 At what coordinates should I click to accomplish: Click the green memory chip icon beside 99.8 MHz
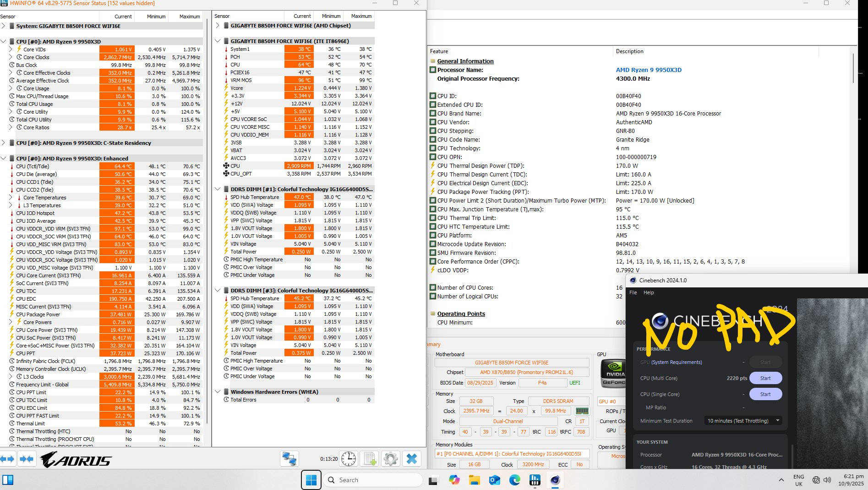pos(582,411)
